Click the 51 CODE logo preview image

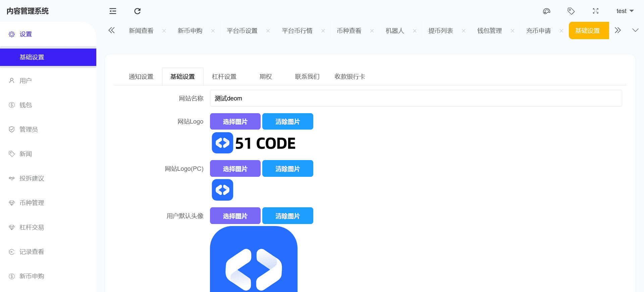pyautogui.click(x=254, y=143)
